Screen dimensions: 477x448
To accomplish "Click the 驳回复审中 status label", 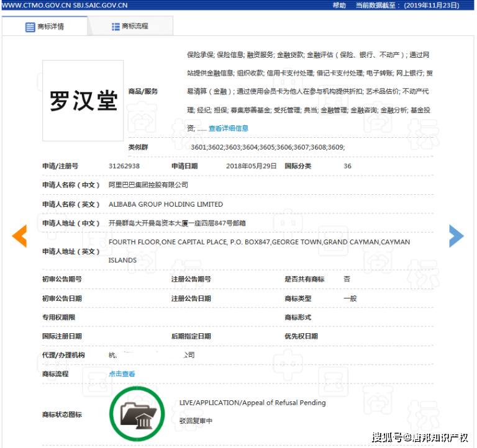I will [x=196, y=421].
